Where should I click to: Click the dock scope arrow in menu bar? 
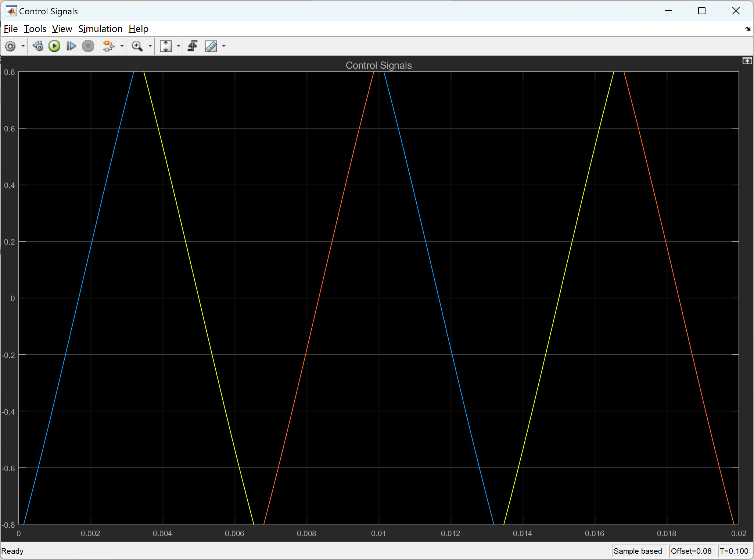click(x=747, y=29)
